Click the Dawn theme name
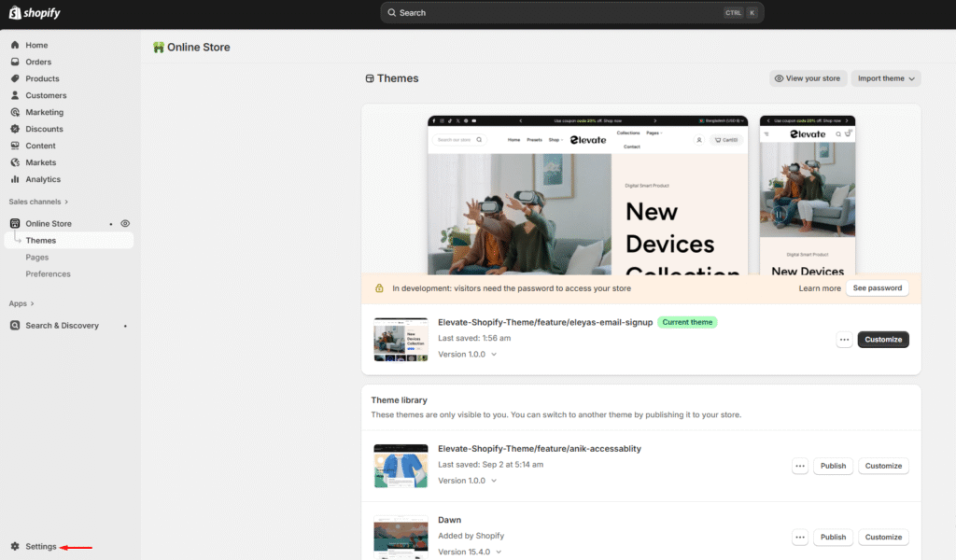Screen dimensions: 956x560 pyautogui.click(x=449, y=521)
